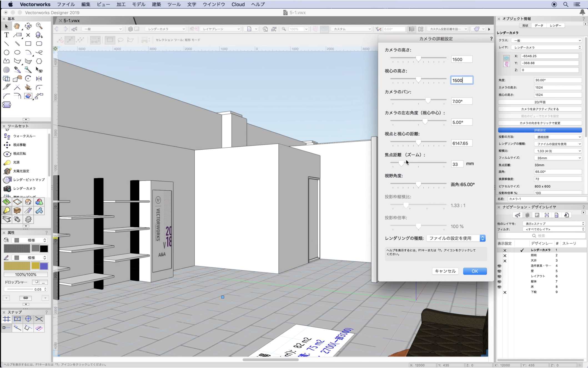This screenshot has width=588, height=368.
Task: Open the Notification Center bell icon
Action: point(582,12)
